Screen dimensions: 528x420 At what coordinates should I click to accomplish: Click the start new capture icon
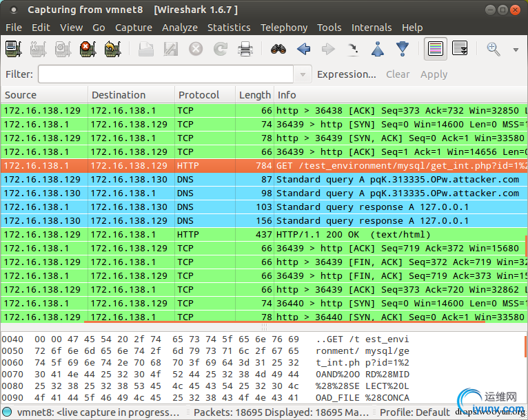pyautogui.click(x=63, y=49)
